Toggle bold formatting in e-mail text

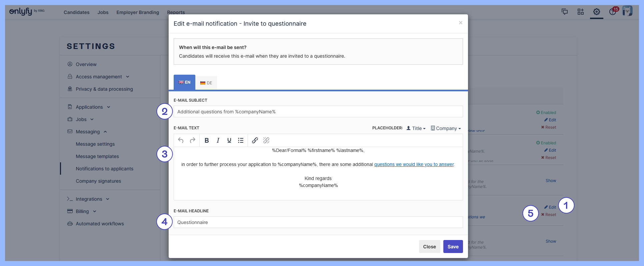tap(207, 140)
